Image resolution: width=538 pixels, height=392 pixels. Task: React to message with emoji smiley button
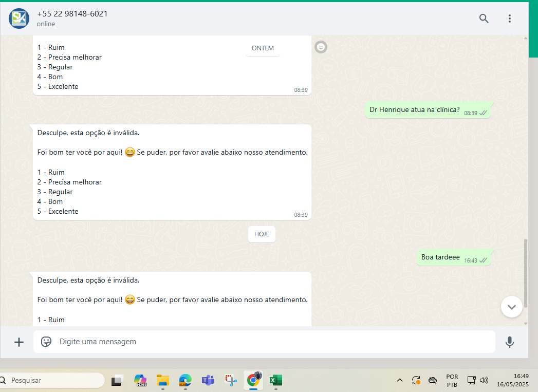321,47
